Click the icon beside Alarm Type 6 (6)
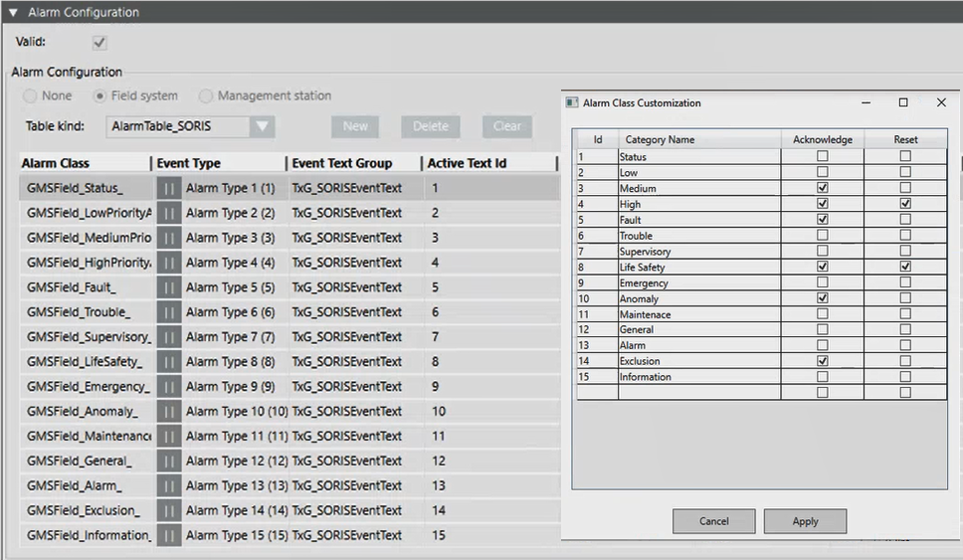The height and width of the screenshot is (560, 963). [169, 312]
